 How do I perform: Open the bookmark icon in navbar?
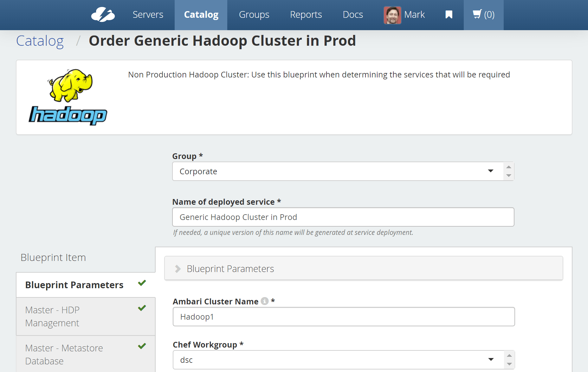[449, 15]
